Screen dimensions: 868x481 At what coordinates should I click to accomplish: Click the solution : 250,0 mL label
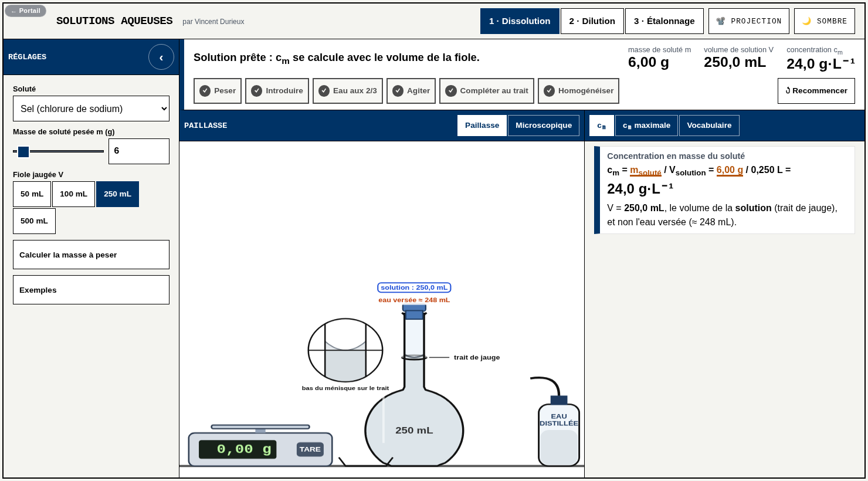414,287
